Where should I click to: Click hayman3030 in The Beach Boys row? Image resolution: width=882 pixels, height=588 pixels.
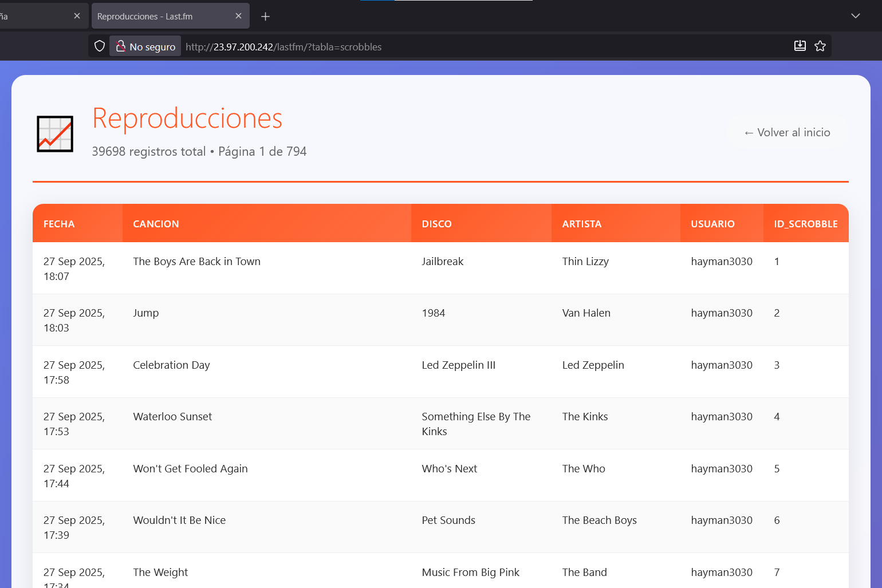[x=722, y=520]
